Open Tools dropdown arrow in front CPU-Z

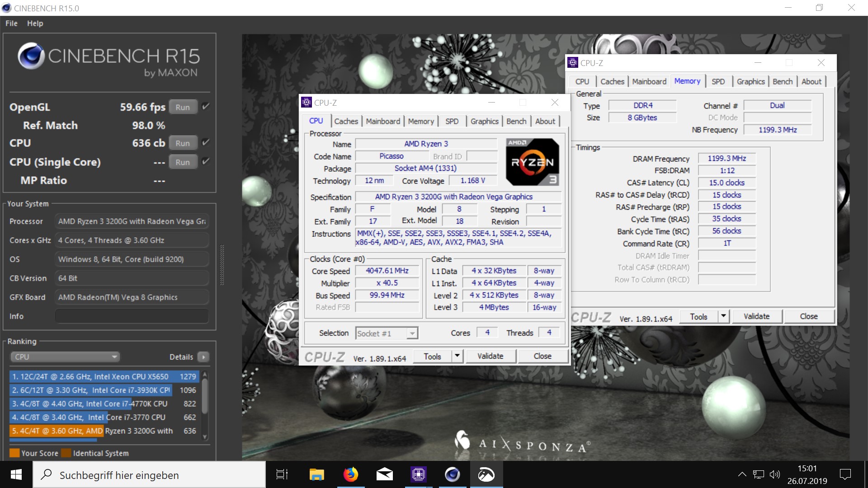[x=457, y=357]
